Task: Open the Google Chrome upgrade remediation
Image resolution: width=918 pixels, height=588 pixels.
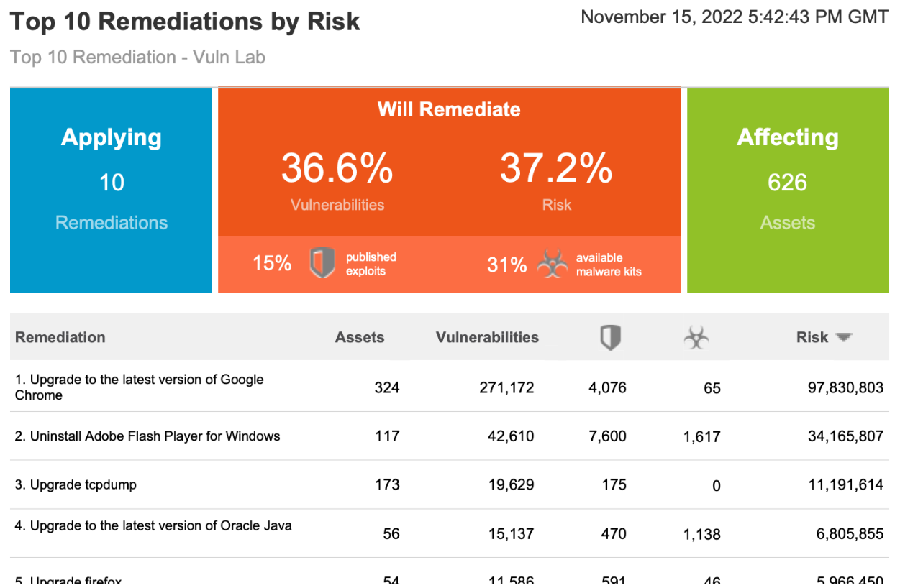Action: click(139, 387)
